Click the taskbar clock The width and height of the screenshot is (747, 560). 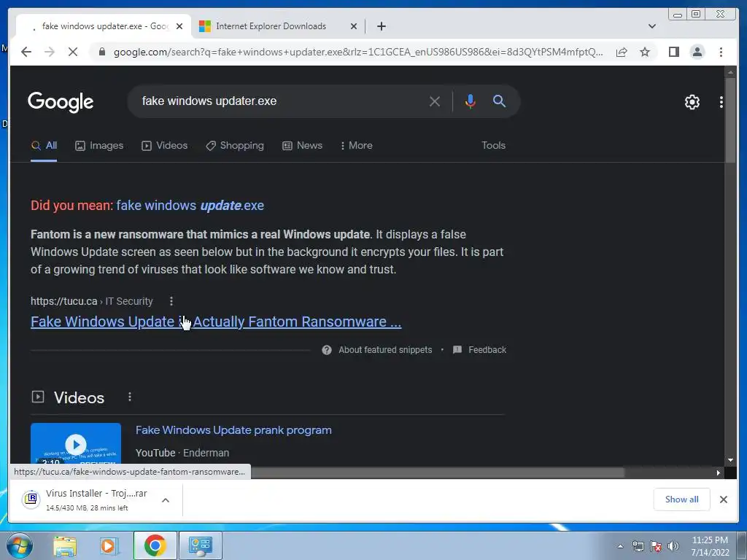coord(710,546)
